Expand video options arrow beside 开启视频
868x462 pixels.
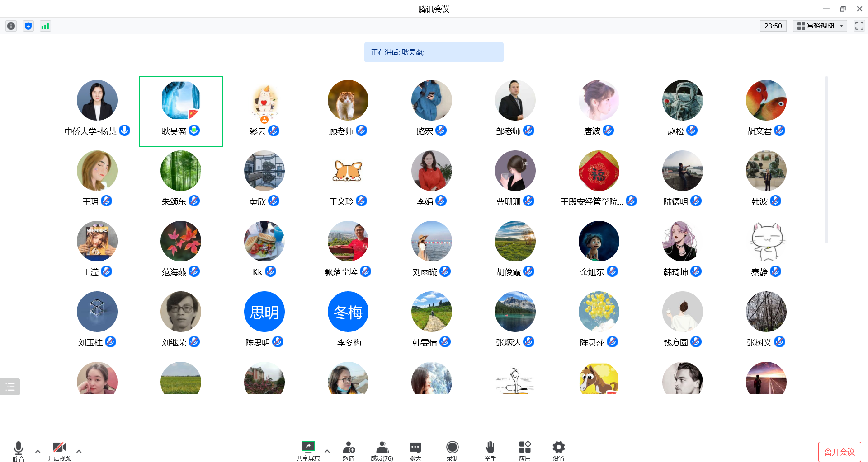(79, 451)
